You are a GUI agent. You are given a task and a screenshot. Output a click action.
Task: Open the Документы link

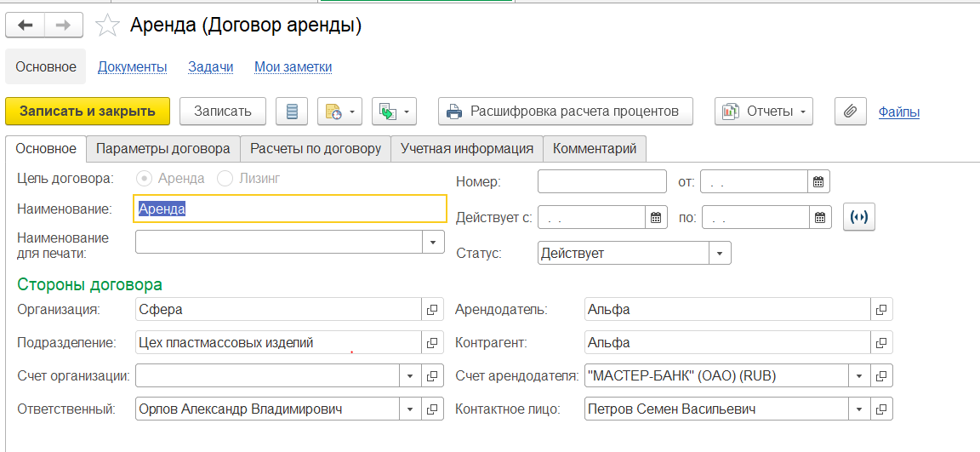coord(133,67)
